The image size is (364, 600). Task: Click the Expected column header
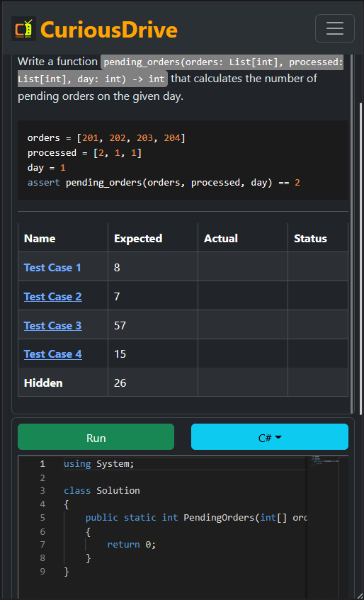(138, 239)
